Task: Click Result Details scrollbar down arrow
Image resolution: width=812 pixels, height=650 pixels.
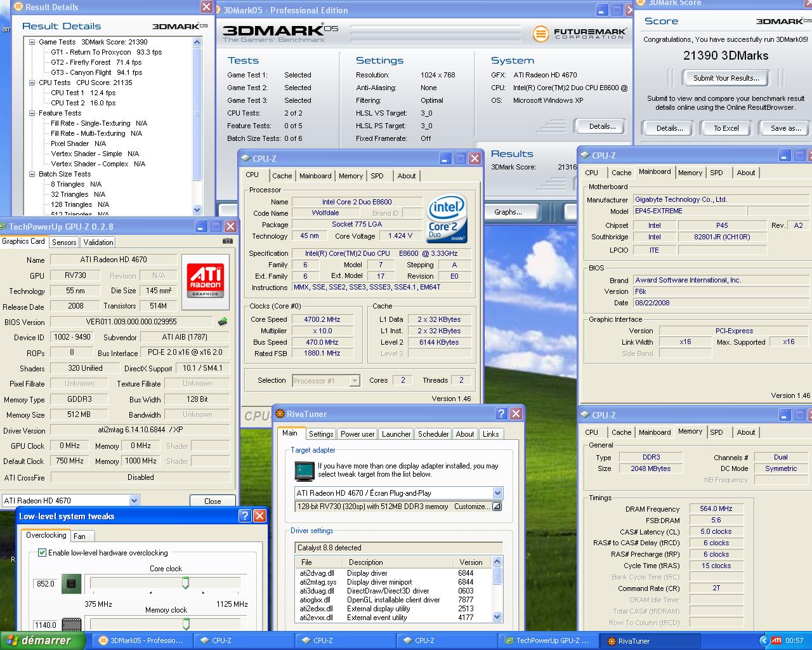Action: (x=197, y=210)
